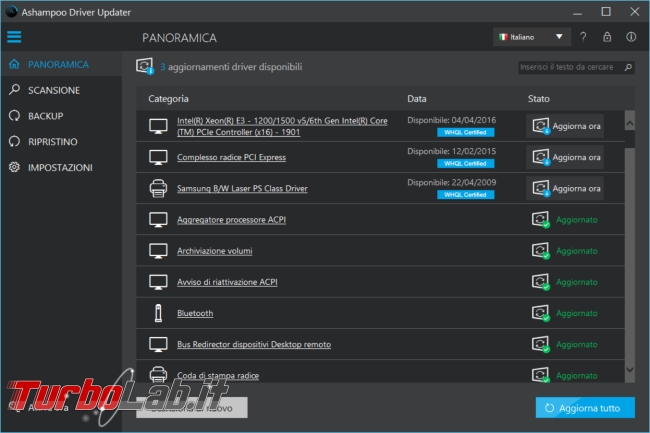Click monitor icon for Bus Redirector Desktop remoto
The image size is (650, 433).
point(158,344)
